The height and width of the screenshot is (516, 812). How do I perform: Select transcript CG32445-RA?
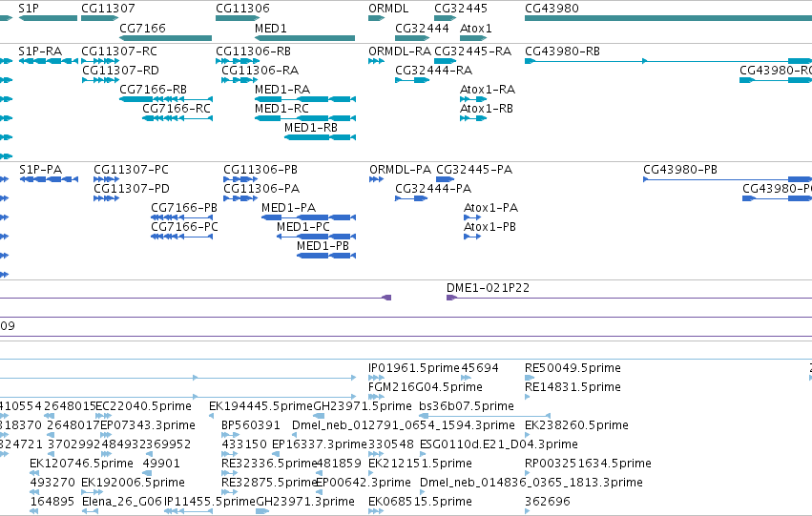446,61
